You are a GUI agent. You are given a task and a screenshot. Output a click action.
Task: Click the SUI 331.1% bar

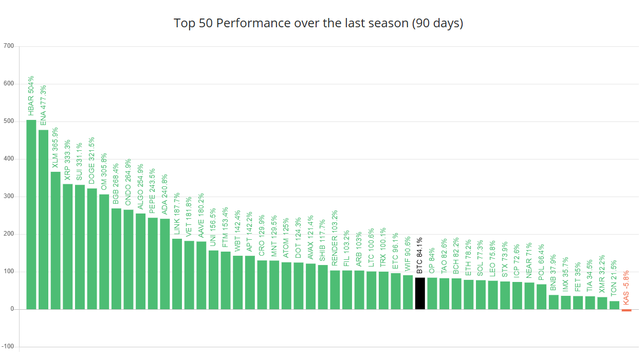point(80,247)
